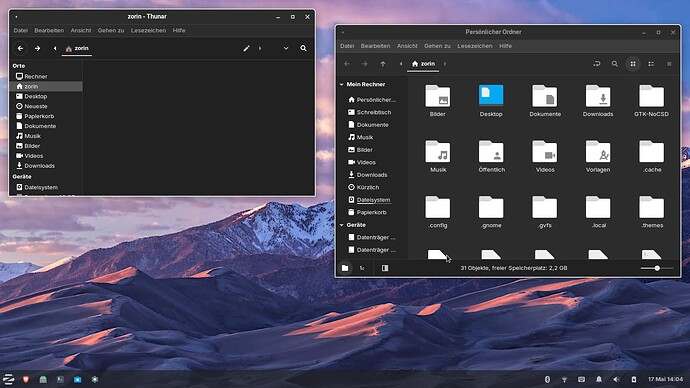
Task: Select the Musik folder icon
Action: click(x=437, y=152)
